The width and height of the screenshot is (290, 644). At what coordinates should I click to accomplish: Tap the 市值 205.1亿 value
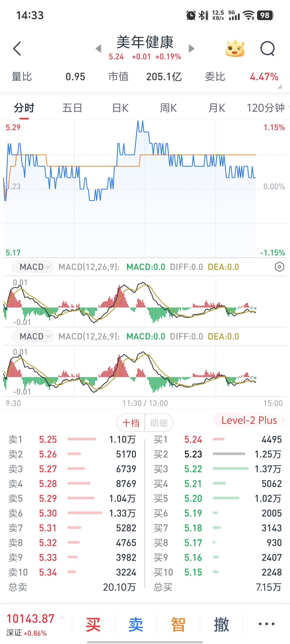164,77
